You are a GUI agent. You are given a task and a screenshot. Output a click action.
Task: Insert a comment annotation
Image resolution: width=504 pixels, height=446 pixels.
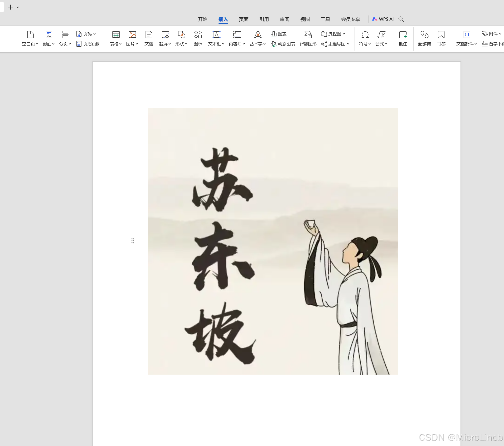403,35
